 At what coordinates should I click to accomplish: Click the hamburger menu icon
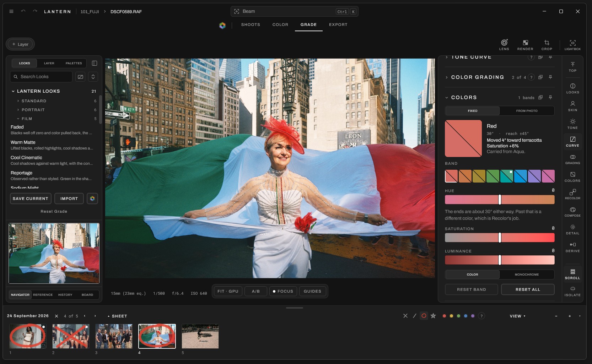pyautogui.click(x=11, y=11)
